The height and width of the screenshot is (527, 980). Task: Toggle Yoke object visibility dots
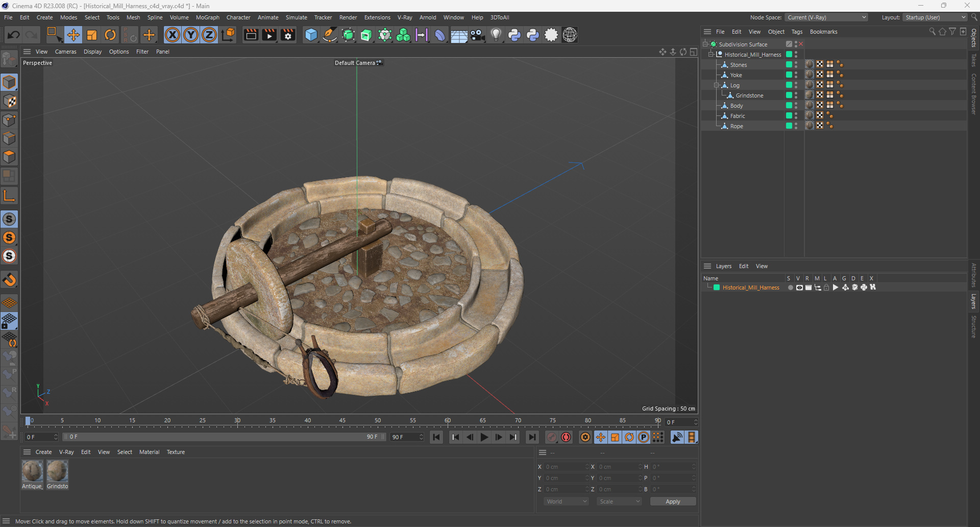(x=796, y=75)
